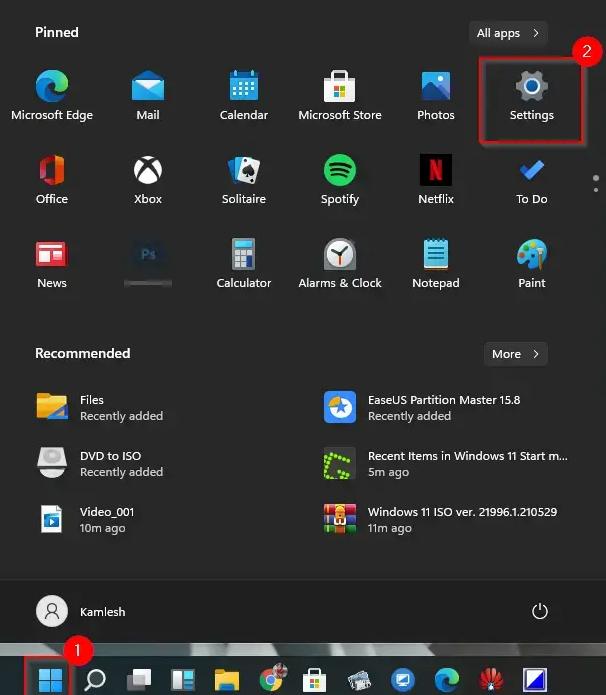Launch the Mail app
Viewport: 606px width, 695px height.
tap(148, 95)
